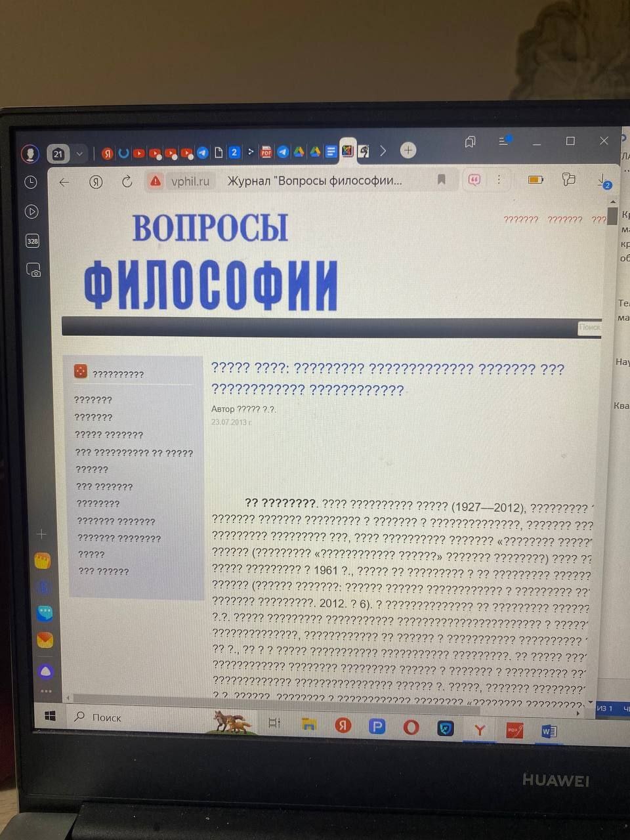630x840 pixels.
Task: Click the vphil.ru domain in address bar
Action: click(x=190, y=181)
